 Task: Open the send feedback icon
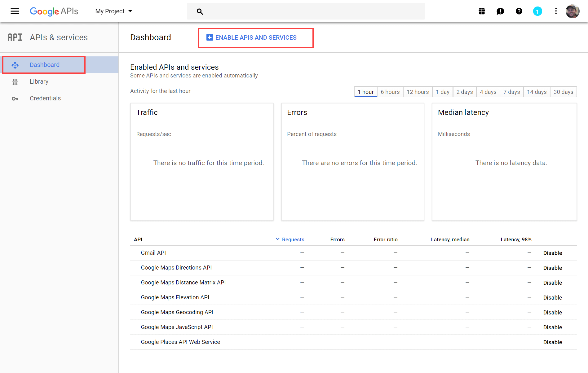(x=500, y=11)
